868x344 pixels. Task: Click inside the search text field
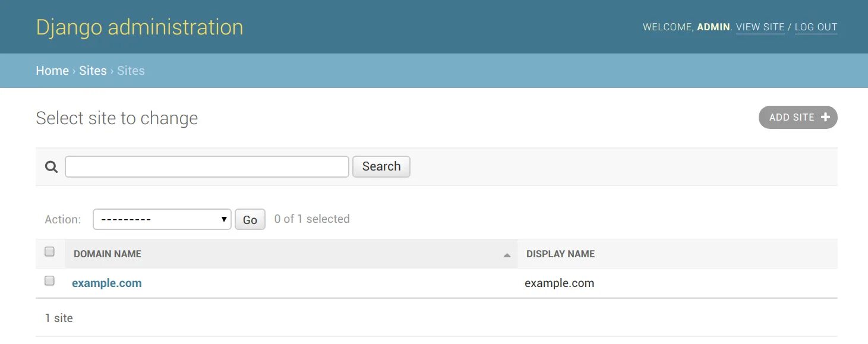click(x=207, y=166)
